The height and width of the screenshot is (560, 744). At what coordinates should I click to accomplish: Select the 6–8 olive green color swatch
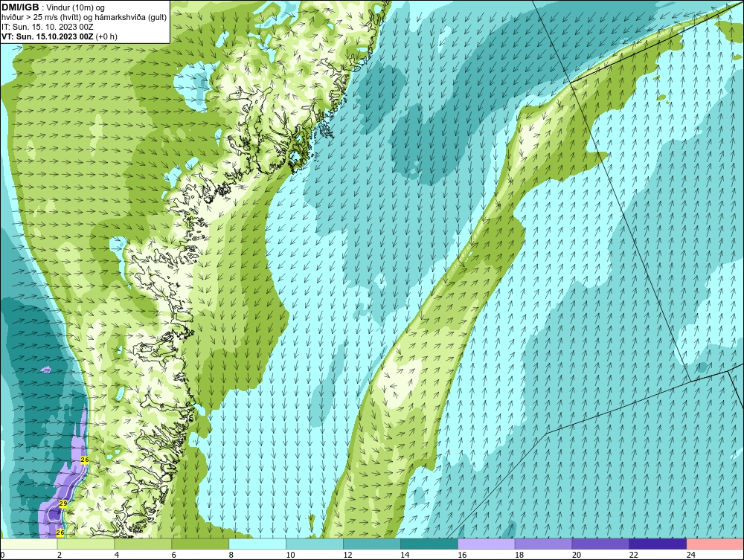tap(200, 544)
